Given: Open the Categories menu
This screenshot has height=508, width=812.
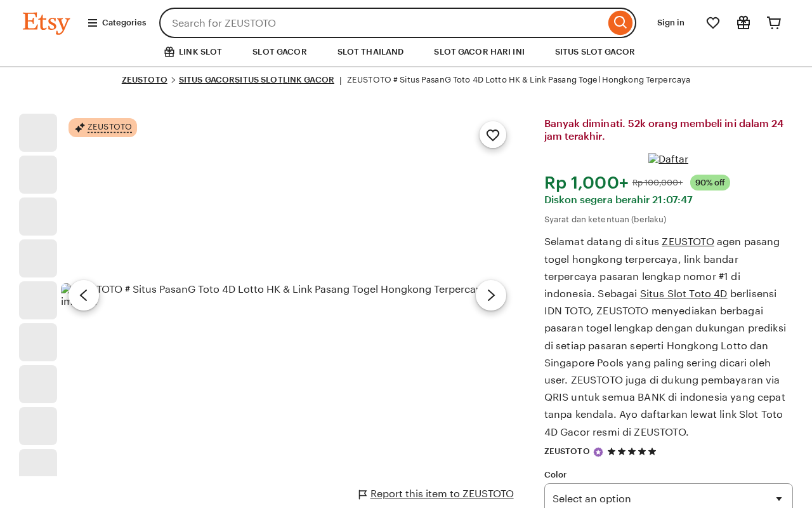Looking at the screenshot, I should pyautogui.click(x=117, y=23).
